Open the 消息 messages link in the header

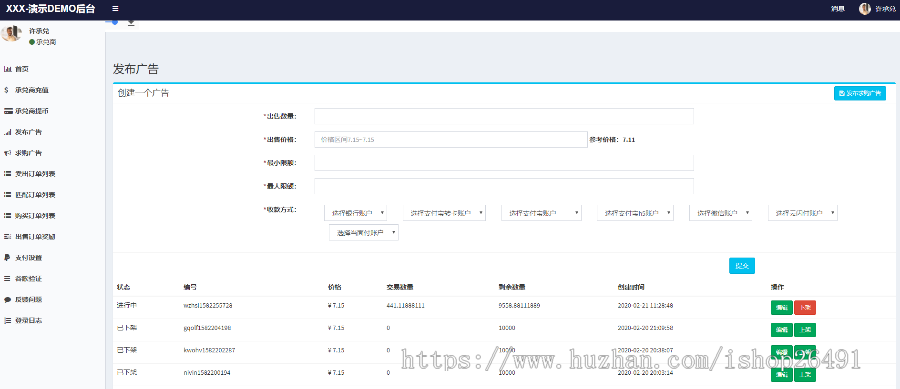coord(837,9)
